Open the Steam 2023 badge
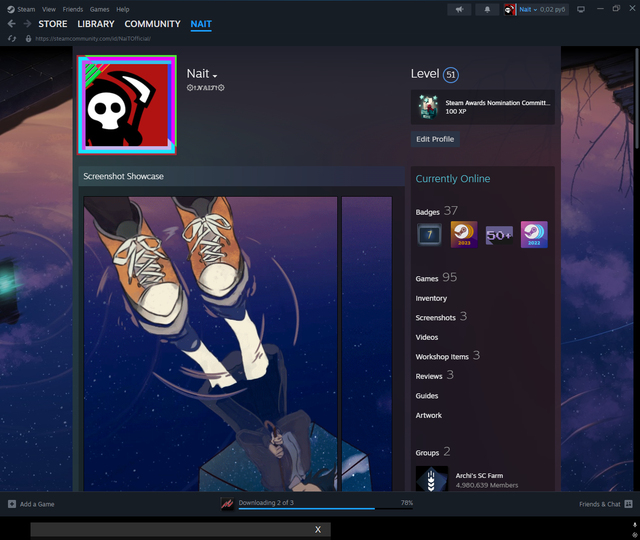 click(x=464, y=235)
